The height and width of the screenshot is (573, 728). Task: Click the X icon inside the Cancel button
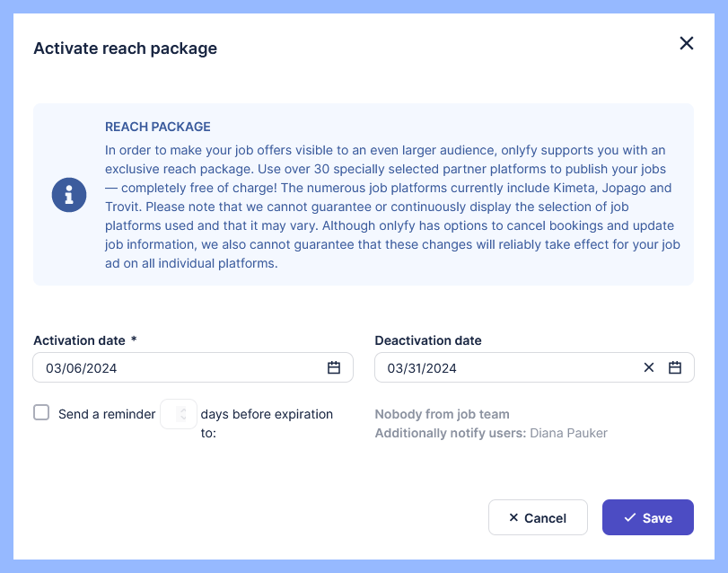click(515, 517)
